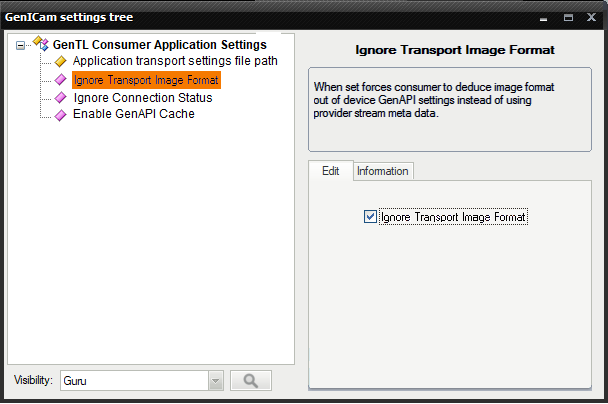Switch to the Edit tab
The image size is (608, 404).
pos(330,171)
